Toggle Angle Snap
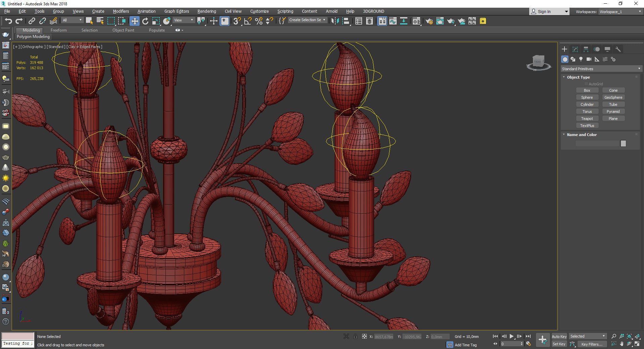The height and width of the screenshot is (349, 644). coord(248,21)
